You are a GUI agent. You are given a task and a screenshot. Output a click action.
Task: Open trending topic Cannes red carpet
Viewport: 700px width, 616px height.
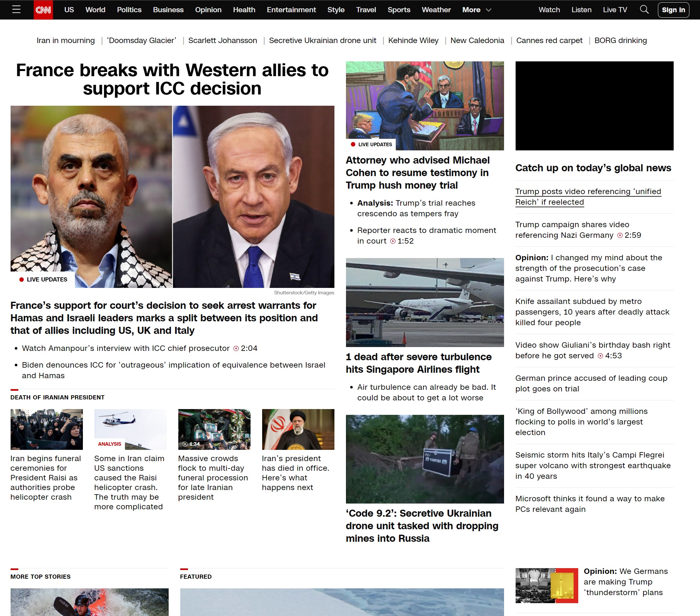point(549,40)
